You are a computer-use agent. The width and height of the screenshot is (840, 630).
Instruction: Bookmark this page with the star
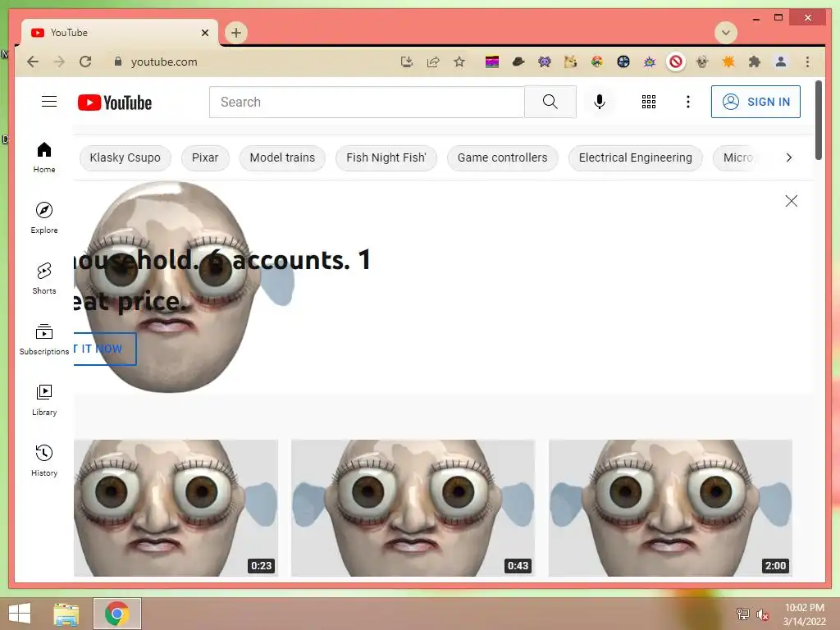(x=459, y=62)
